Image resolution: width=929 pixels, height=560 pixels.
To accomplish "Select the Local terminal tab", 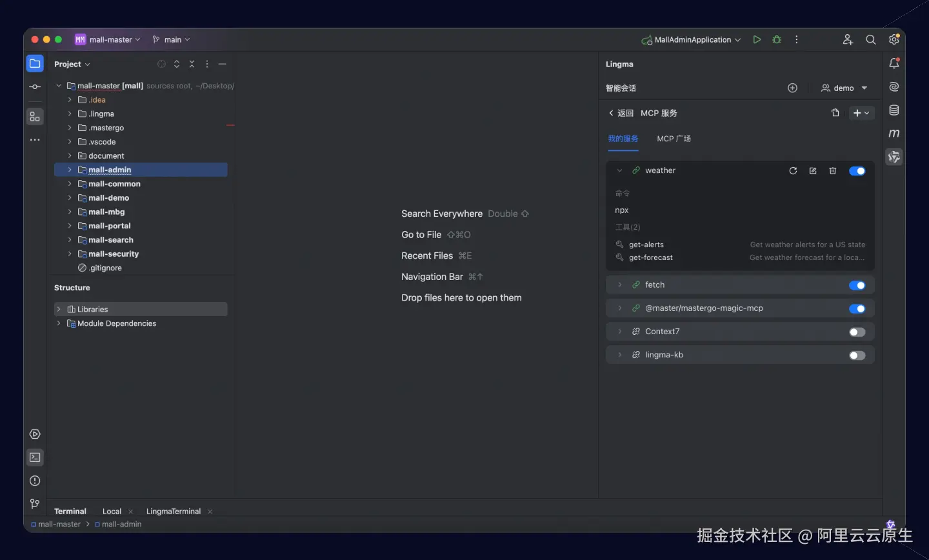I will tap(112, 511).
